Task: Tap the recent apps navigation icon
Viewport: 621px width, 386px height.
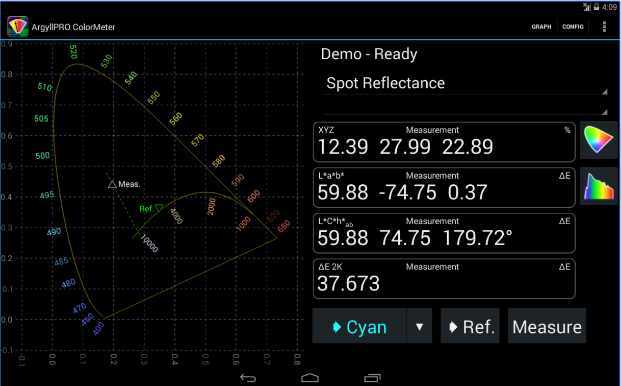Action: [x=372, y=378]
